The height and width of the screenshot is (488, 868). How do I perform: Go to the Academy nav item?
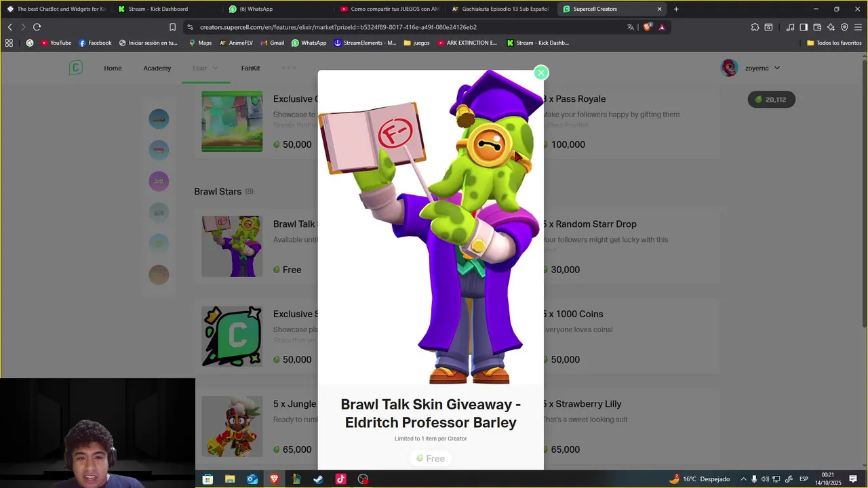[x=157, y=68]
